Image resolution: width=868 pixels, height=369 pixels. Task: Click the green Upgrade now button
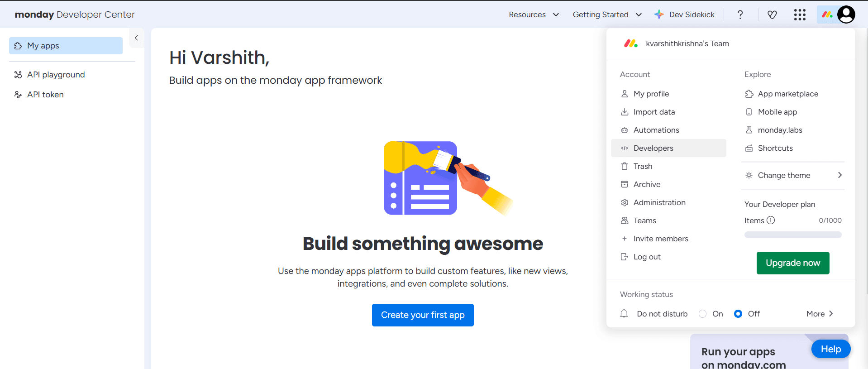pyautogui.click(x=793, y=263)
